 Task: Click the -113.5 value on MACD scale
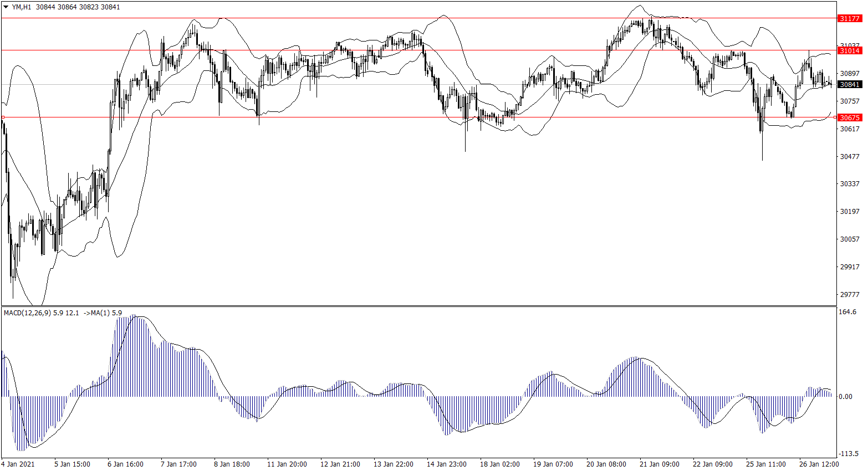pos(848,454)
